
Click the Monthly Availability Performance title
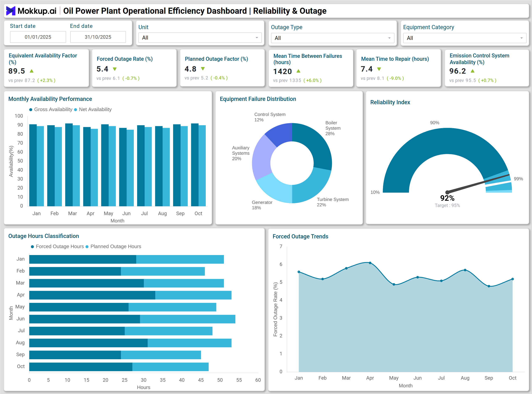point(50,99)
